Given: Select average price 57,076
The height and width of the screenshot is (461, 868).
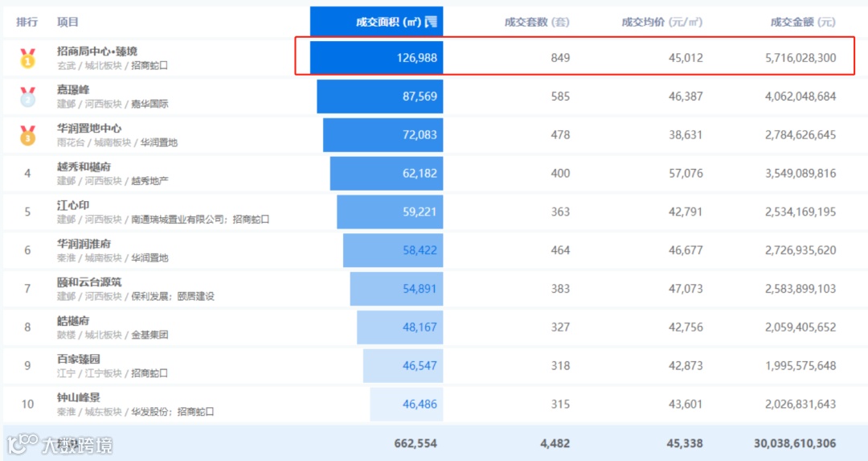Looking at the screenshot, I should [x=686, y=174].
